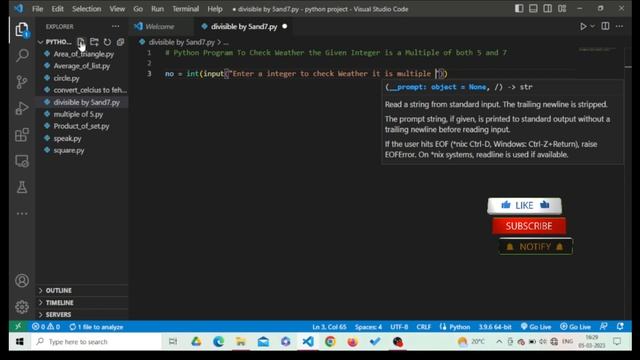The image size is (640, 360).
Task: Select Python interpreter 3.9.6 64-bit
Action: tap(495, 327)
